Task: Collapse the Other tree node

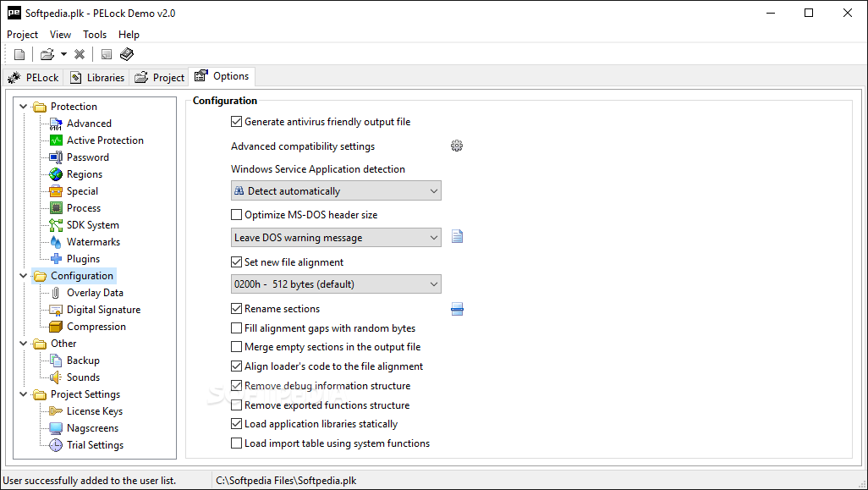Action: [23, 344]
